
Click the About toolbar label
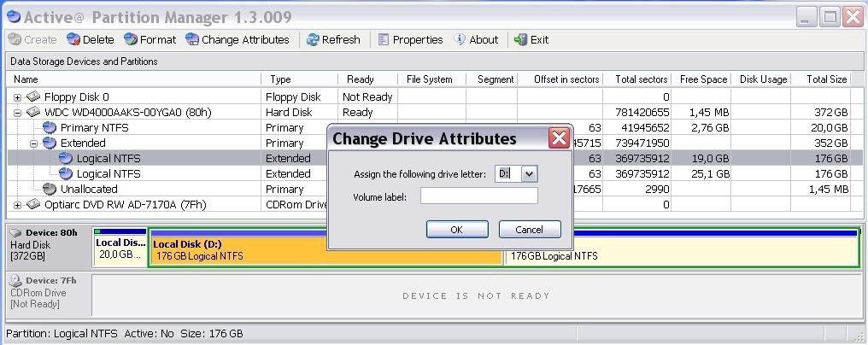(x=484, y=40)
